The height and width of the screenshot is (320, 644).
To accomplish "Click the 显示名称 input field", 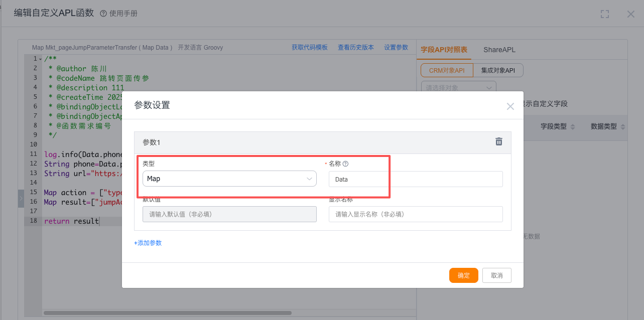I will coord(415,214).
